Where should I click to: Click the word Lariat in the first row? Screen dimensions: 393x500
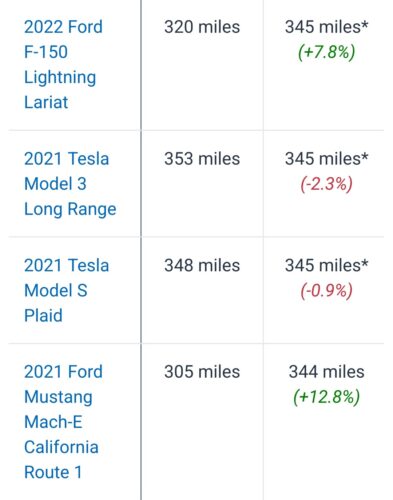point(46,102)
